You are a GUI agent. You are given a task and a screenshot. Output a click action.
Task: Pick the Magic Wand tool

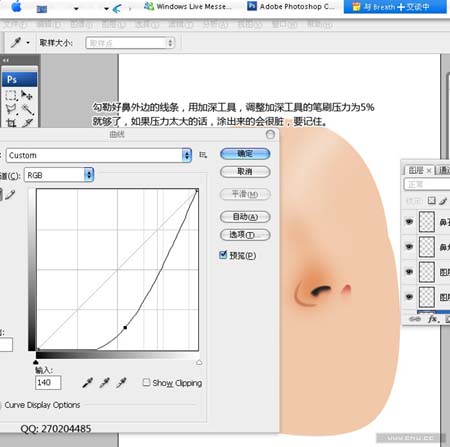click(x=27, y=109)
